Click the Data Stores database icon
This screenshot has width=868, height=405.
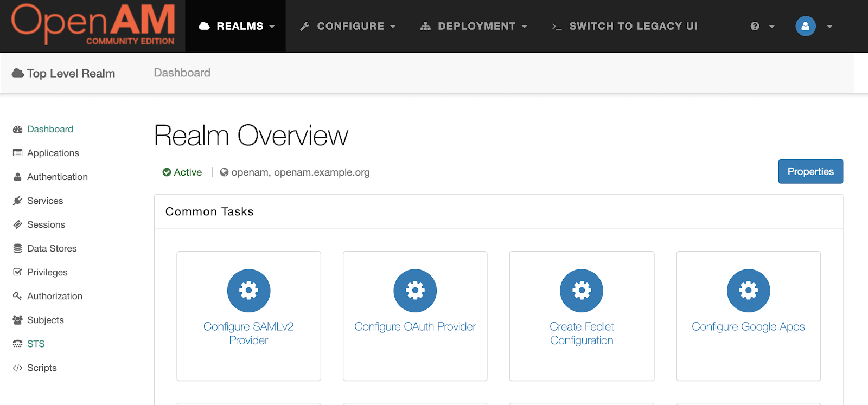(17, 248)
